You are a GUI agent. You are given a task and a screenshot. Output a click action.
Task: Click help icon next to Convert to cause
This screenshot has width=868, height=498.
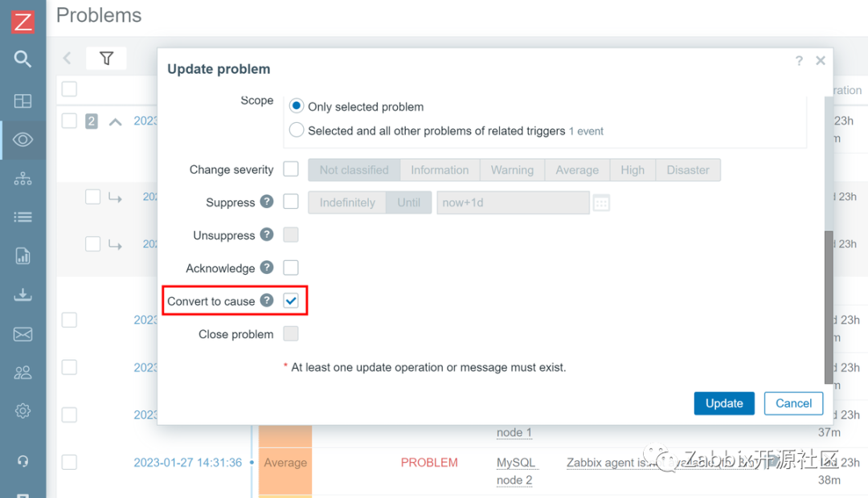(x=267, y=300)
